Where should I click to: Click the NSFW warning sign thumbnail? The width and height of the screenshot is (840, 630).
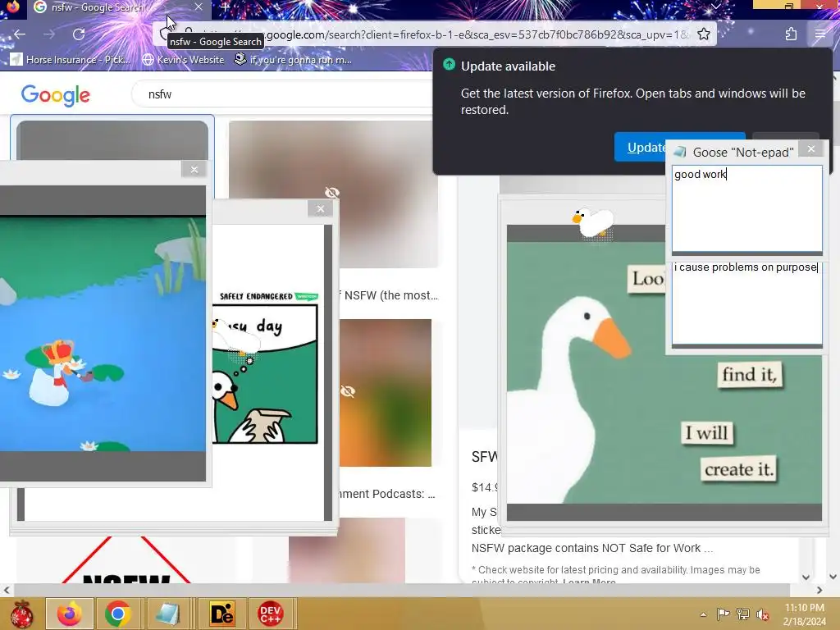(126, 560)
